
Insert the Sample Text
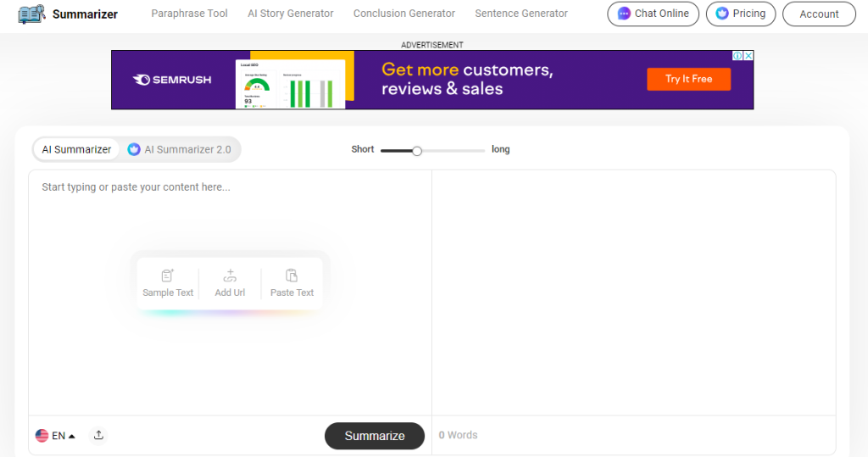coord(168,284)
